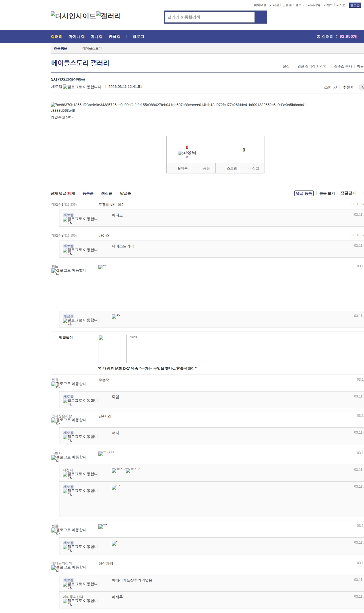Click the 고정닉 recommend icon
The height and width of the screenshot is (613, 364).
pyautogui.click(x=187, y=153)
